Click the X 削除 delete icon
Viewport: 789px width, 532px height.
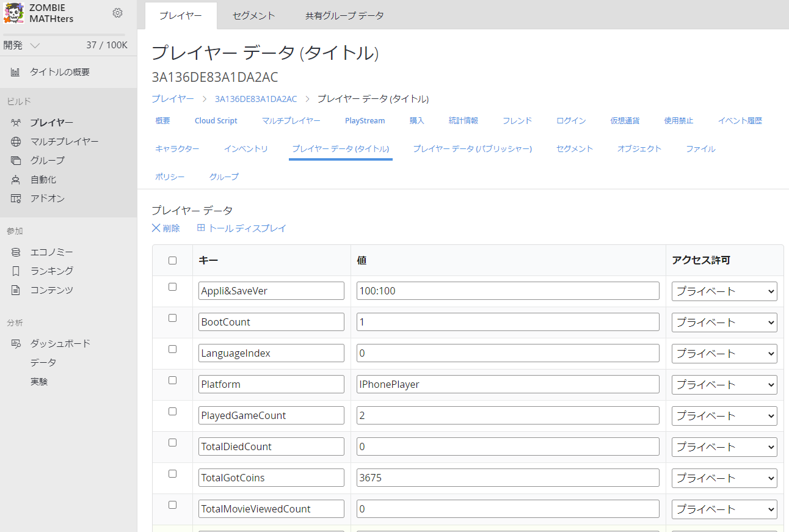[x=156, y=228]
